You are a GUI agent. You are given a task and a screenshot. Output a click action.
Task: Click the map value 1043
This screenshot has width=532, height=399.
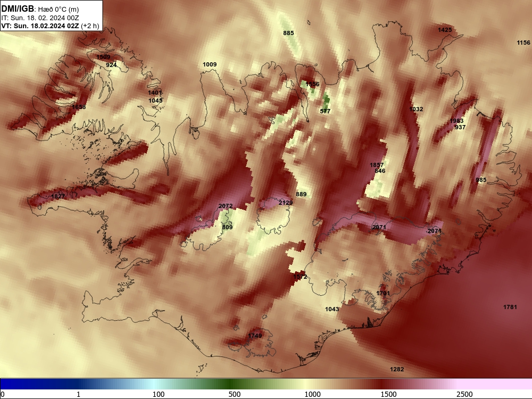[x=332, y=309]
